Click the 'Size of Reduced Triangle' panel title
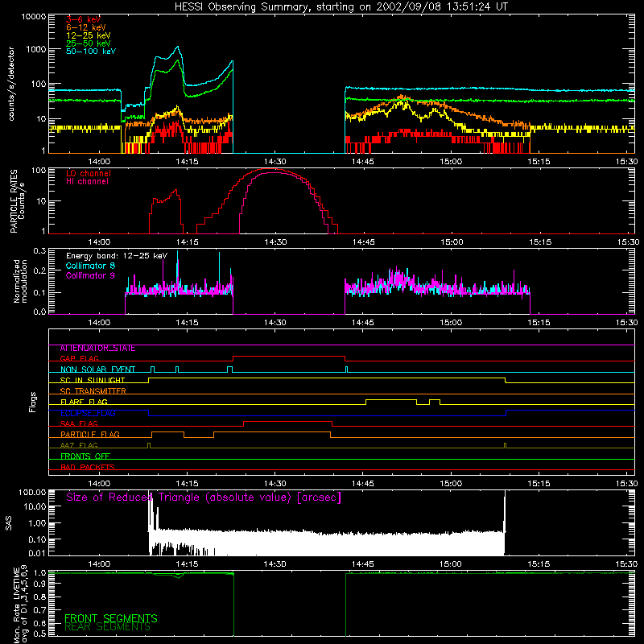 point(204,497)
